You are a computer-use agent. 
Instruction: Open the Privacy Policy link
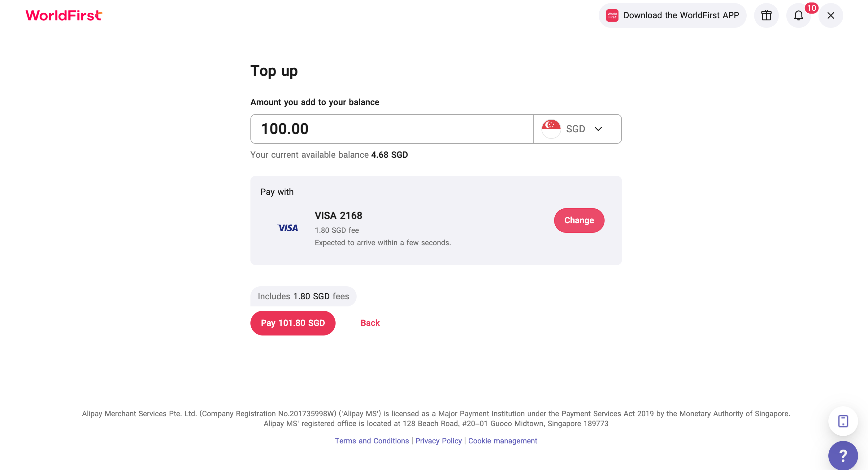tap(438, 441)
